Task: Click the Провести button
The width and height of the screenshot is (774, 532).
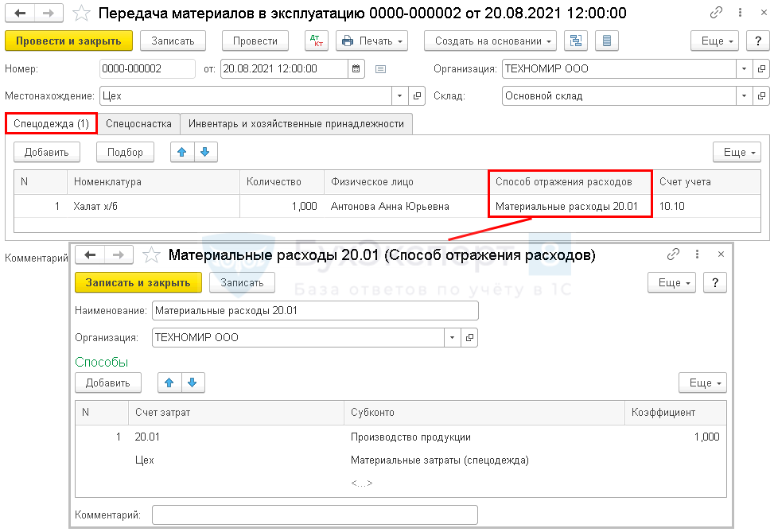Action: (x=255, y=41)
